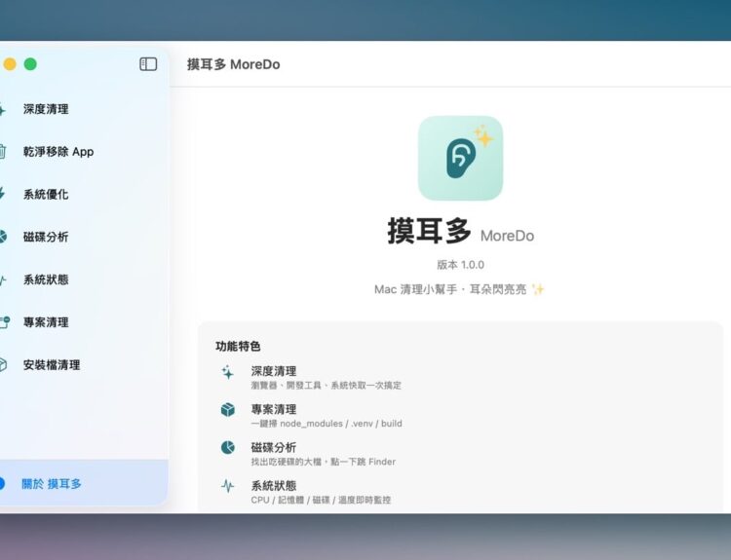The image size is (731, 560).
Task: Toggle the sidebar panel icon
Action: pos(148,64)
